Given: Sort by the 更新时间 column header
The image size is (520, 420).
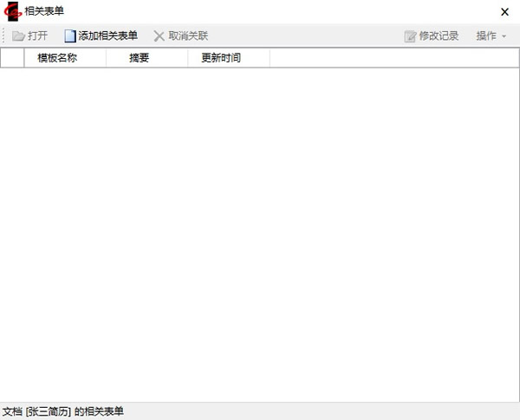Looking at the screenshot, I should 221,58.
